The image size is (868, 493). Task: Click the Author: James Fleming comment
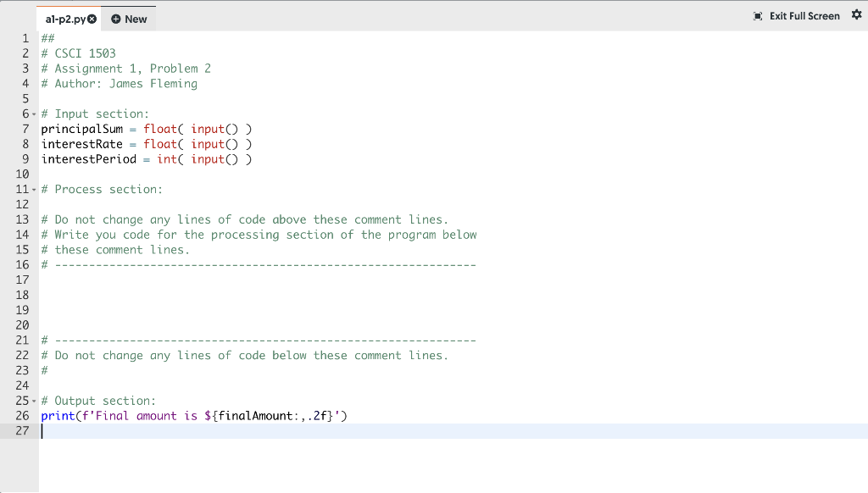tap(119, 83)
